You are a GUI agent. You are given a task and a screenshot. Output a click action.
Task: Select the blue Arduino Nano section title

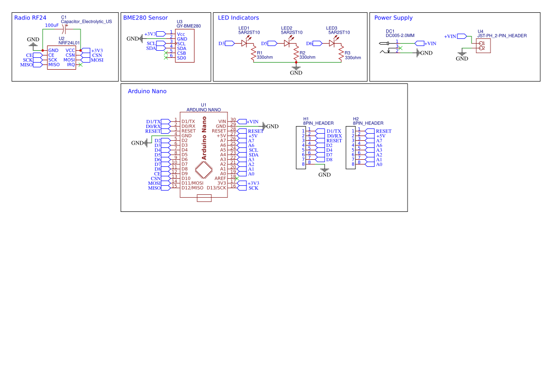(147, 91)
